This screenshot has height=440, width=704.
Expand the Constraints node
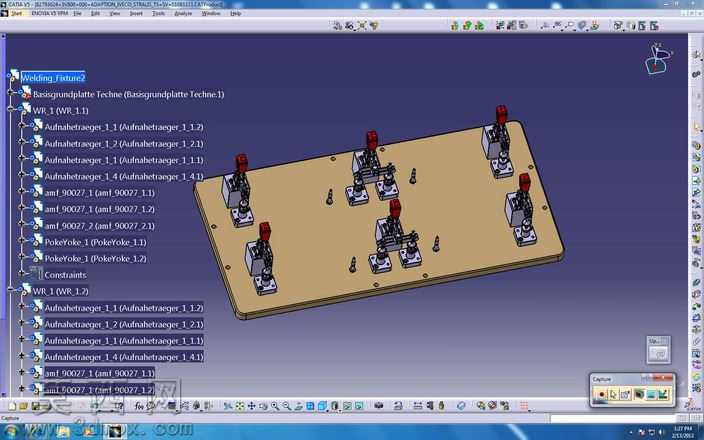pos(22,273)
